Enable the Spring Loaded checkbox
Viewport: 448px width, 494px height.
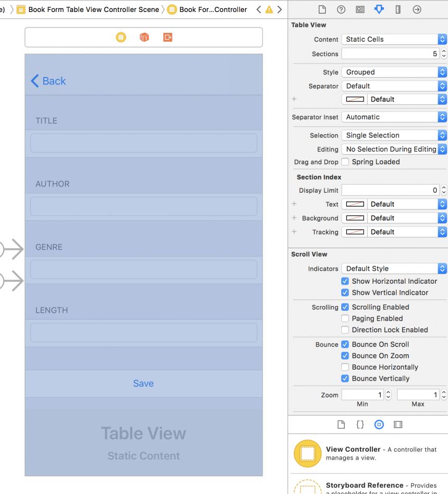coord(345,162)
